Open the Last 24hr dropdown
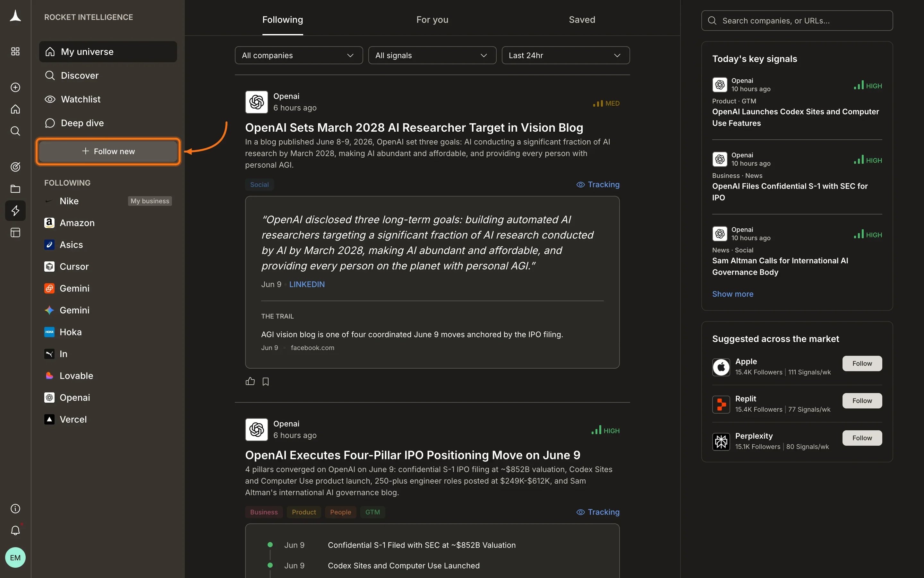Screen dimensions: 924x578 pos(566,56)
